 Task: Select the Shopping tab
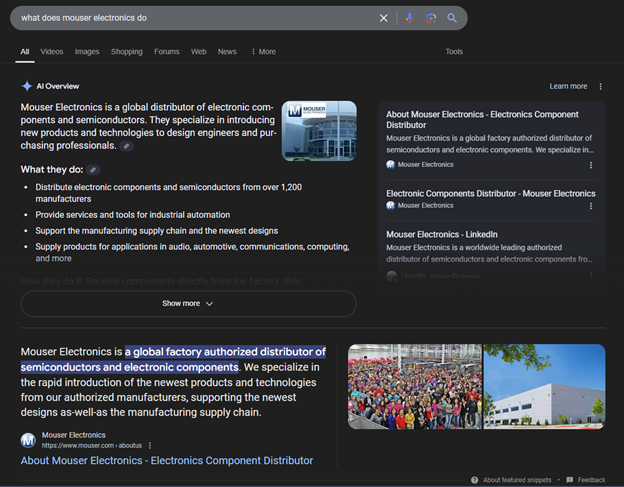(126, 52)
